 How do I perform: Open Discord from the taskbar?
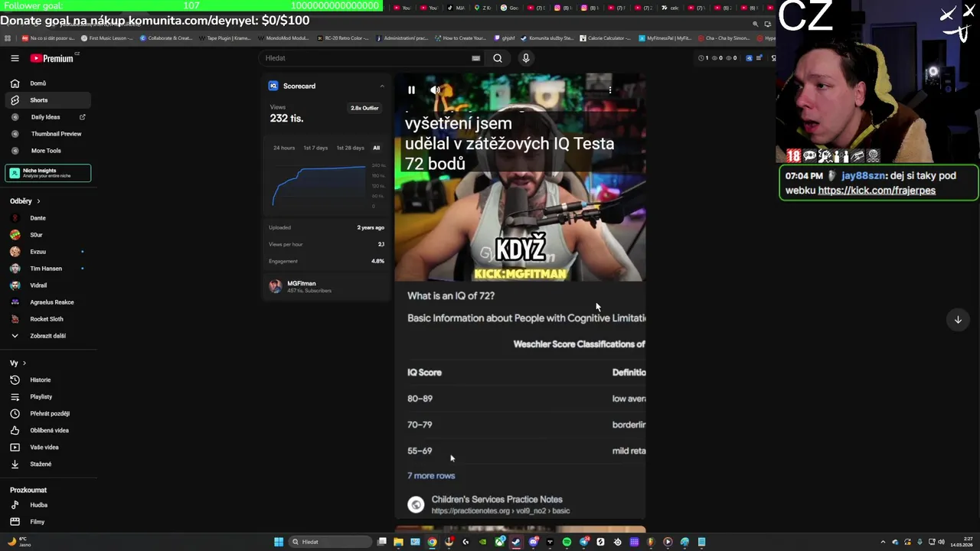coord(534,542)
